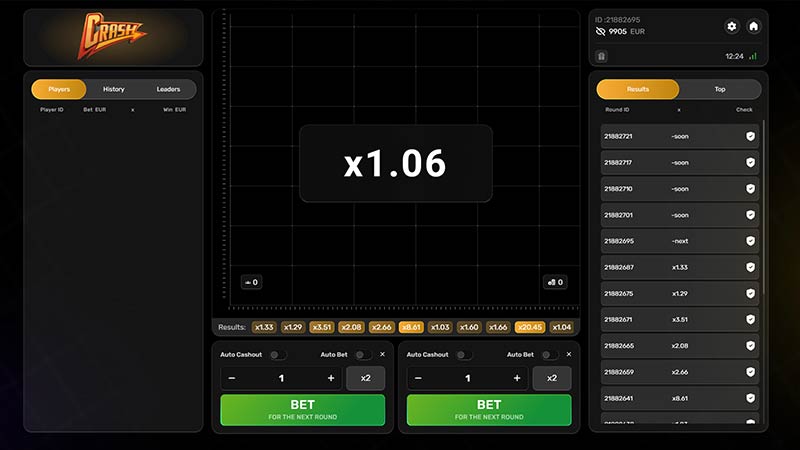The width and height of the screenshot is (800, 450).
Task: Switch to the Leaders tab
Action: click(x=168, y=89)
